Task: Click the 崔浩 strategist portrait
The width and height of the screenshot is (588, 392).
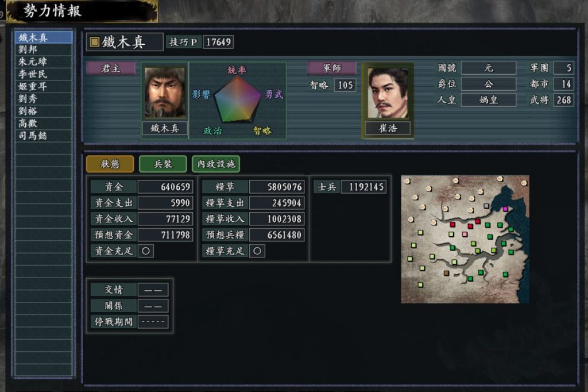Action: click(388, 93)
